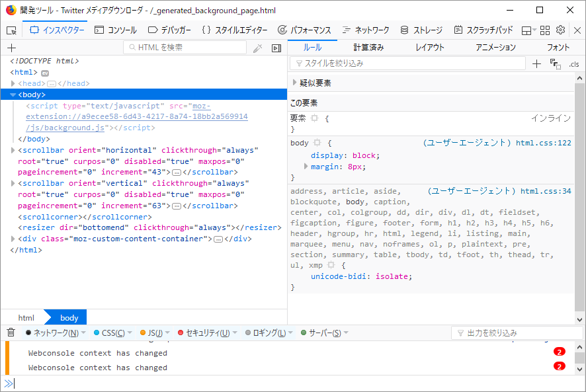
Task: Expand the margin shorthand property
Action: coord(306,167)
